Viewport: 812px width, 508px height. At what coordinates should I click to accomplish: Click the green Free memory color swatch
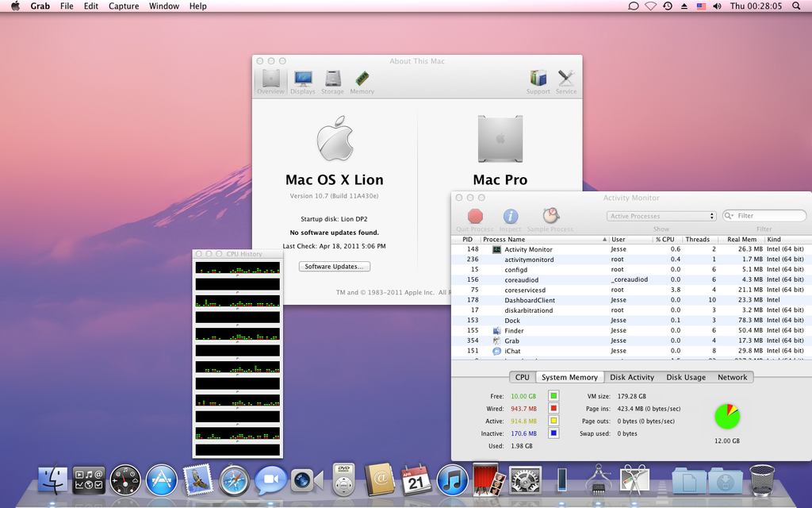point(553,396)
